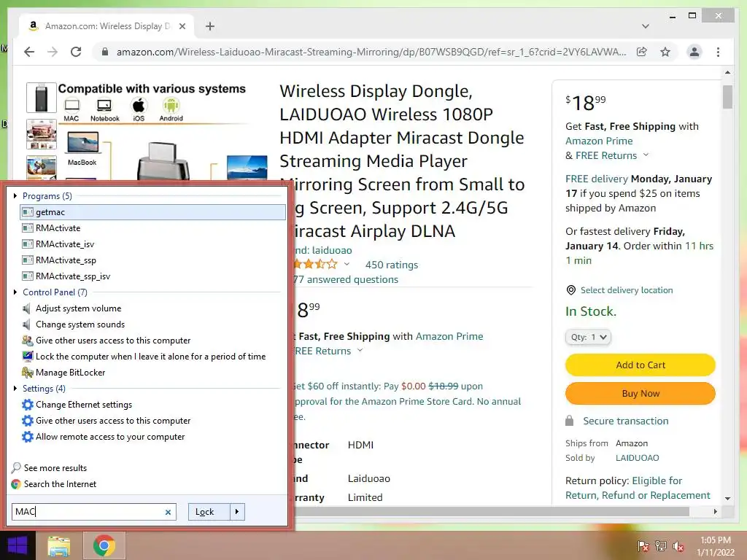The height and width of the screenshot is (560, 747).
Task: Expand the star rating dropdown chevron
Action: (x=347, y=264)
